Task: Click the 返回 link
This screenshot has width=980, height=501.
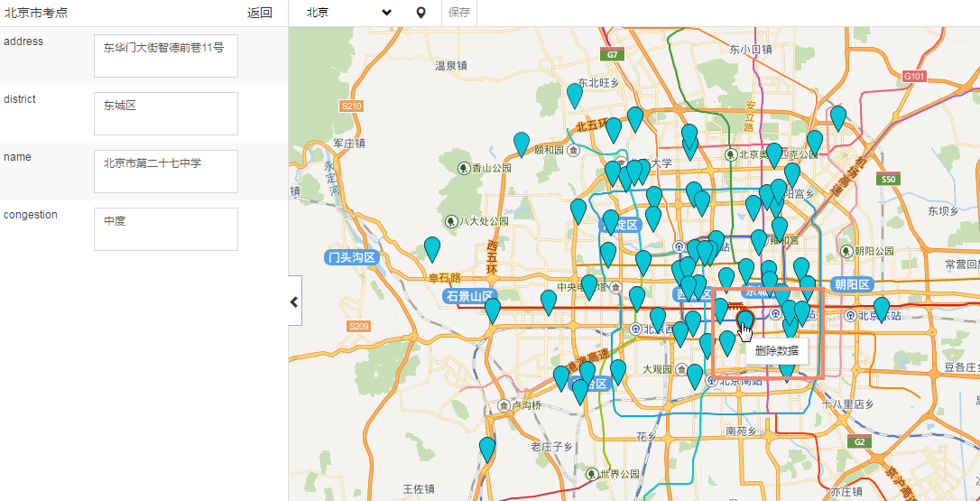Action: coord(259,14)
